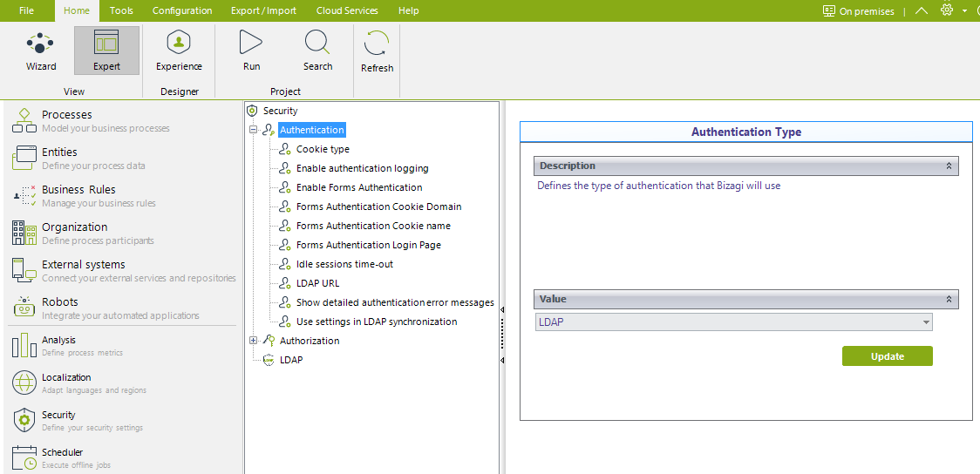Select Use settings in LDAP synchronization

[x=377, y=322]
